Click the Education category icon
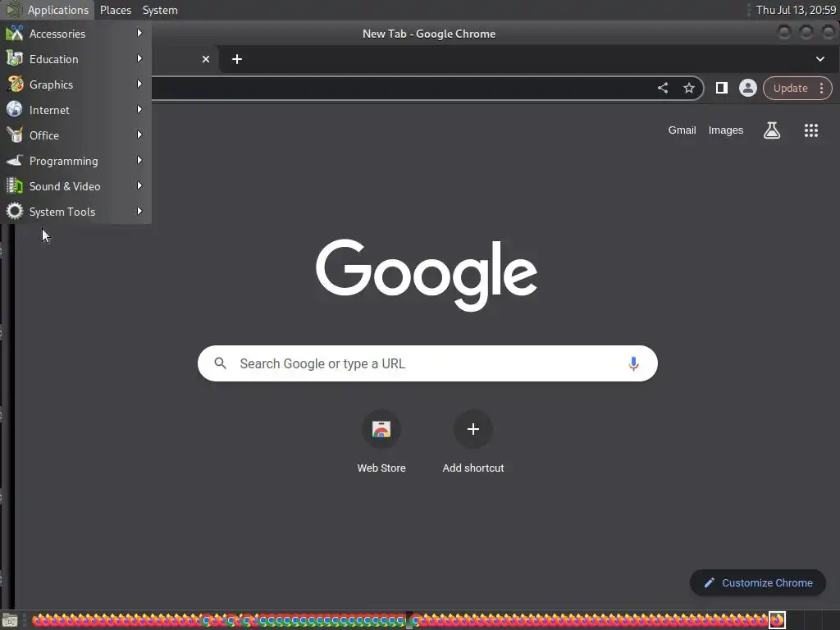Image resolution: width=840 pixels, height=630 pixels. [15, 58]
